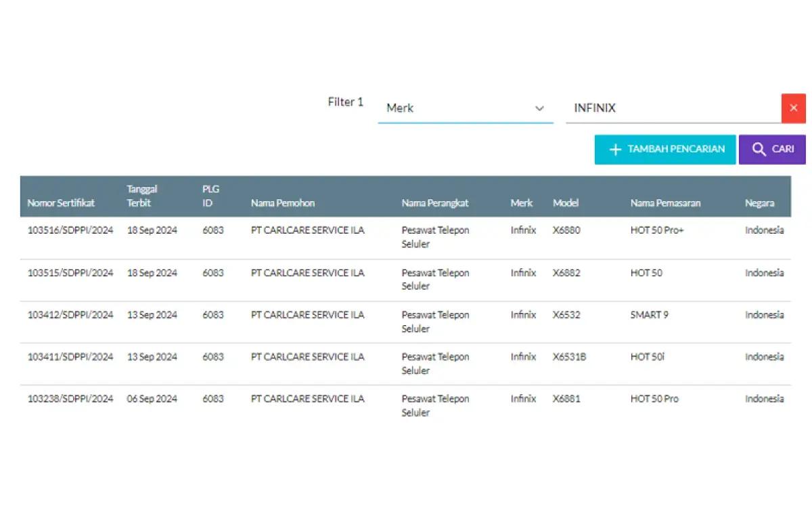
Task: Click the Nama Pemohon column header
Action: [x=283, y=203]
